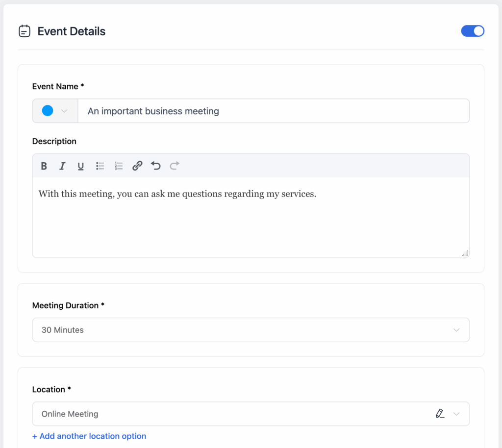Screen dimensions: 502x448
Task: Click the Add another location option link
Action: click(x=89, y=436)
